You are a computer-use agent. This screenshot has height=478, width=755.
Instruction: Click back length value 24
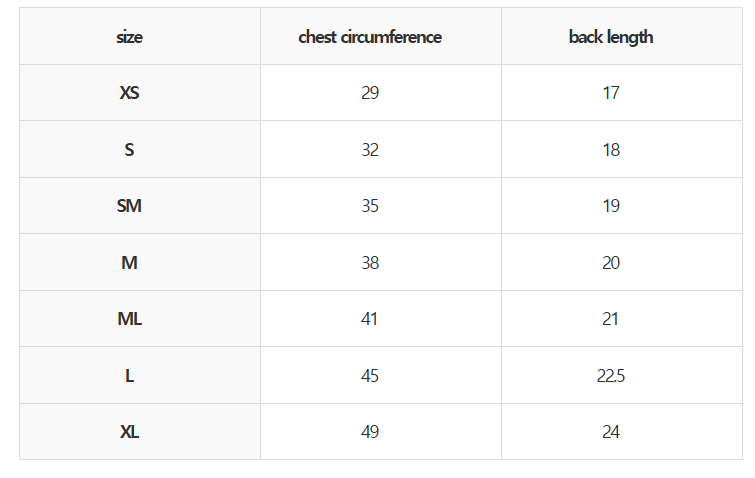pos(611,432)
